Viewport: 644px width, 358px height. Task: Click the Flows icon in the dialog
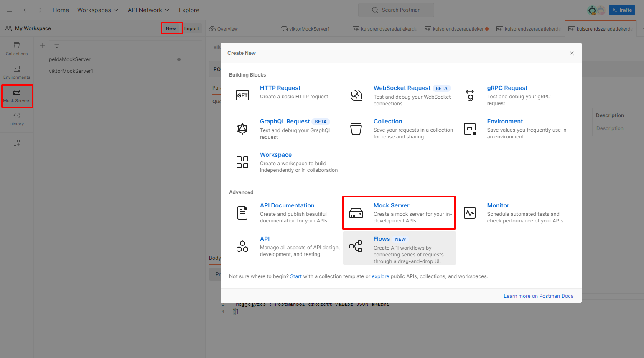(356, 246)
